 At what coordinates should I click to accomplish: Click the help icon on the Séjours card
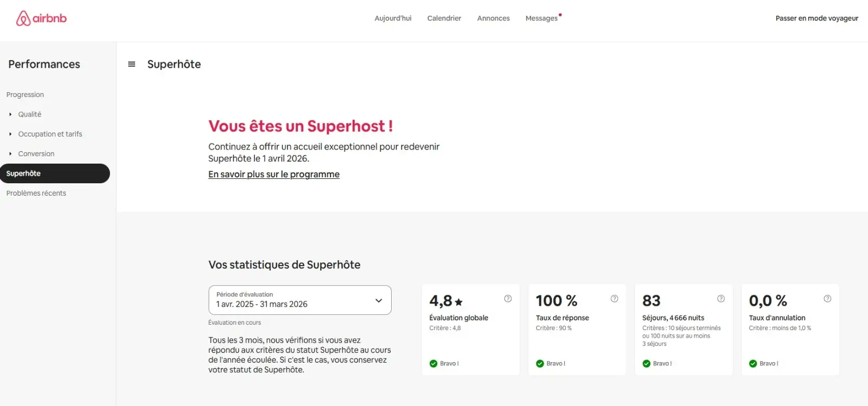point(721,298)
